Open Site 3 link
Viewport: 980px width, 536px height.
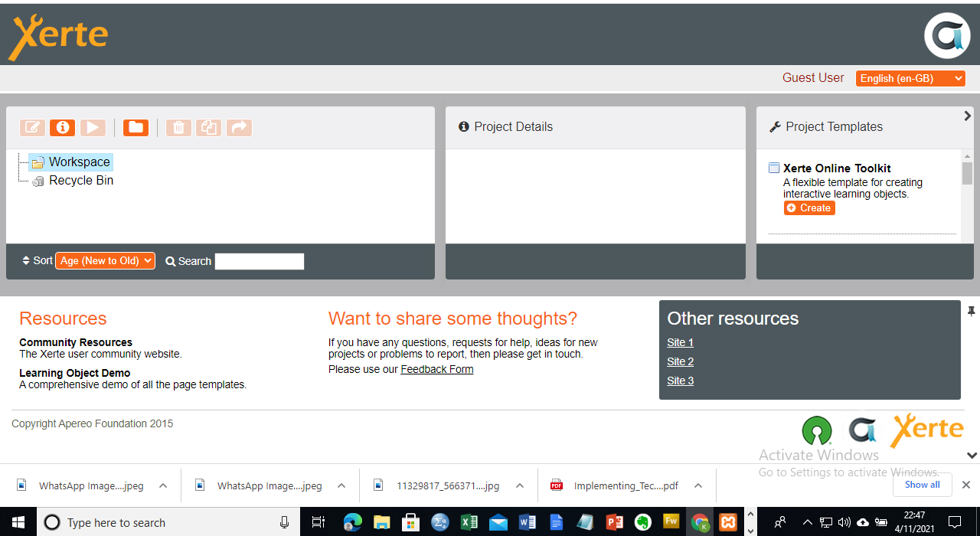(x=680, y=381)
